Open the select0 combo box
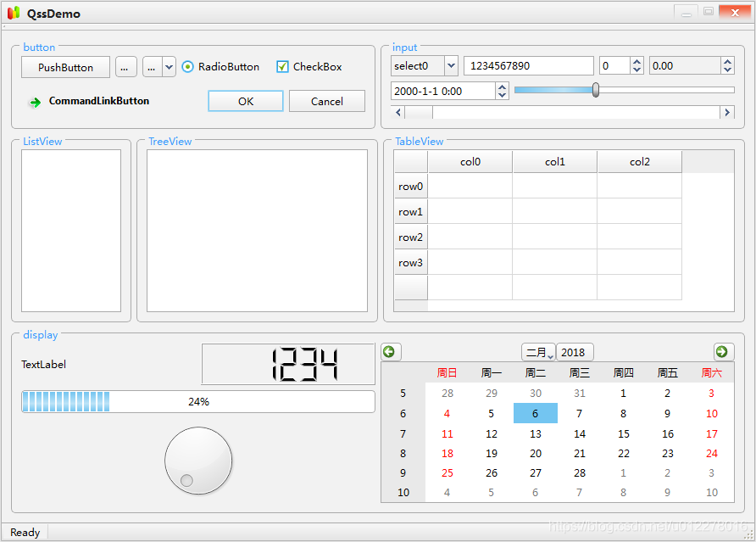 click(x=450, y=66)
